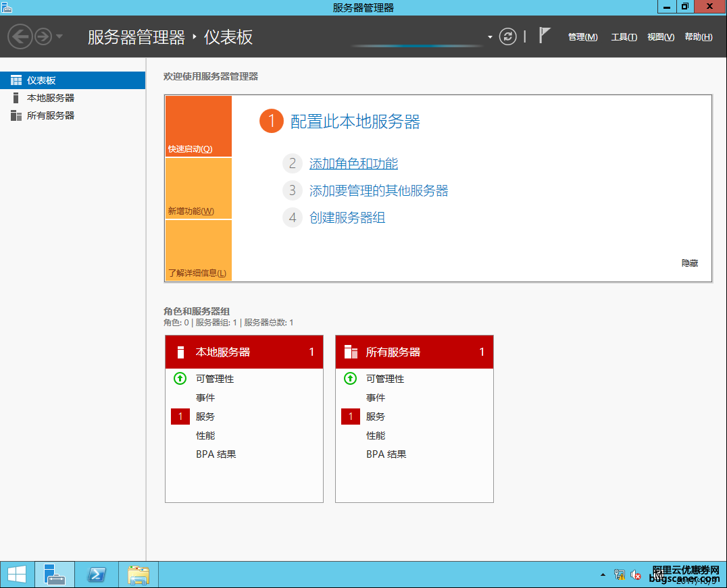
Task: Click the refresh icon in the header
Action: [507, 36]
